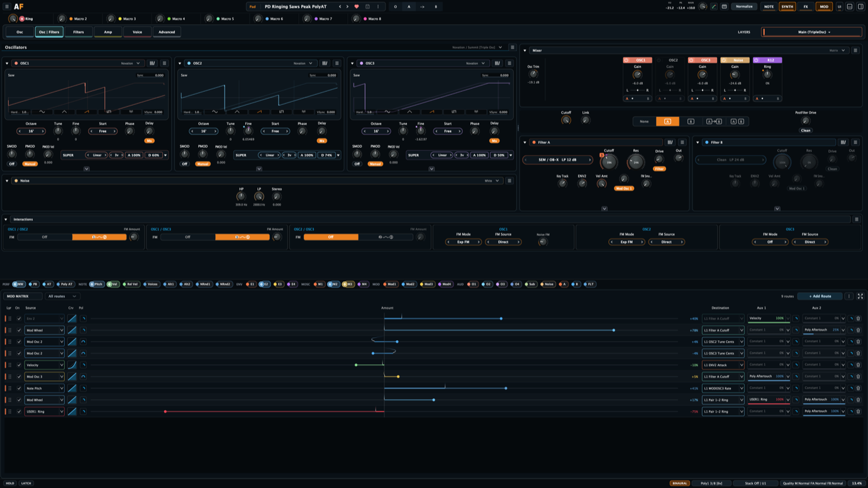Toggle the HOLD button in status bar
868x488 pixels.
[10, 483]
